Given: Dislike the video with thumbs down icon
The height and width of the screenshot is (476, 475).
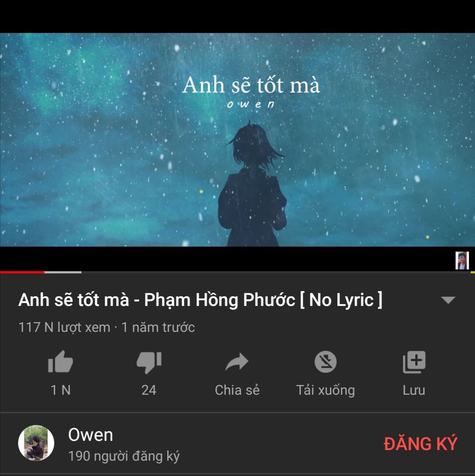Looking at the screenshot, I should coord(149,362).
